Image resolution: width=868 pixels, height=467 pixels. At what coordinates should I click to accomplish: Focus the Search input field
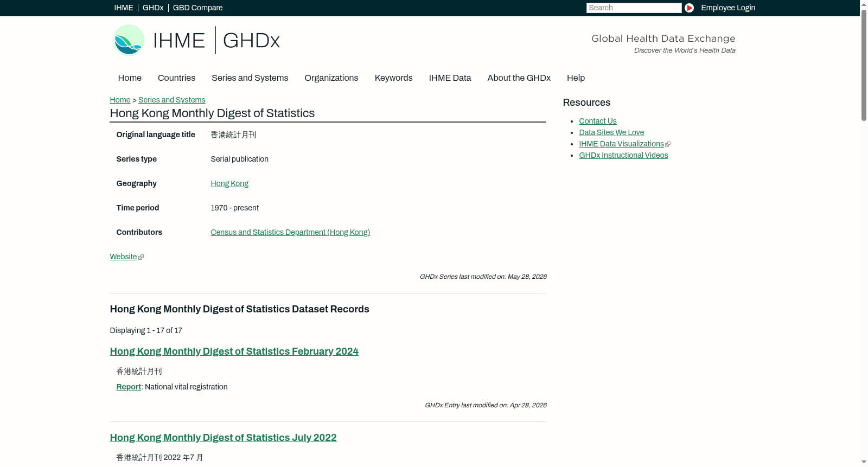(x=634, y=8)
